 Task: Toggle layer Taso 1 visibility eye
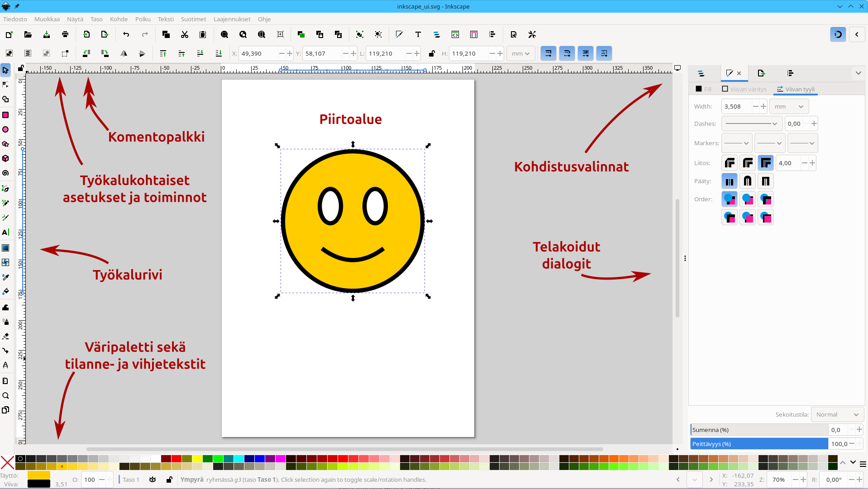[153, 480]
